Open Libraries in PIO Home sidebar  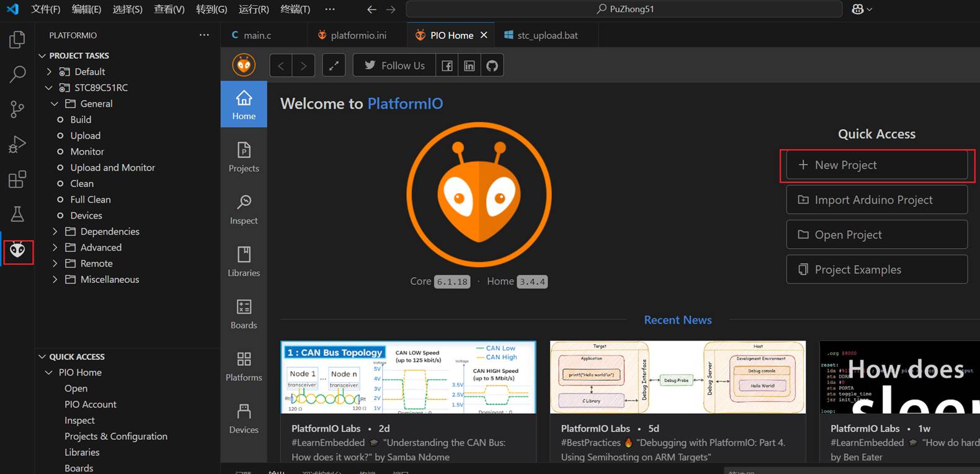click(244, 261)
